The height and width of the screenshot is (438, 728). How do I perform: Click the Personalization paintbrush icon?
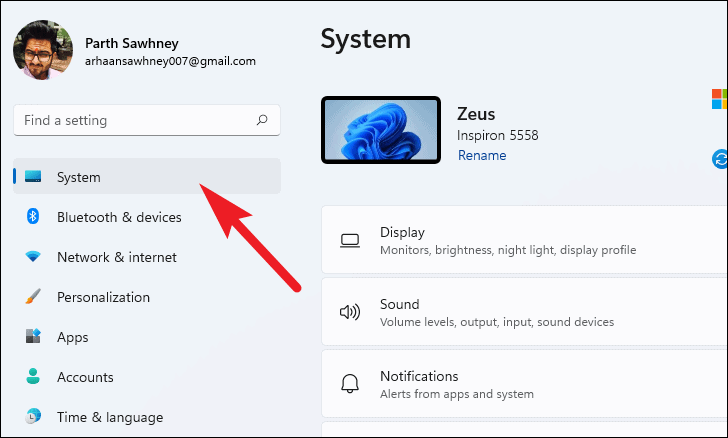pos(33,296)
